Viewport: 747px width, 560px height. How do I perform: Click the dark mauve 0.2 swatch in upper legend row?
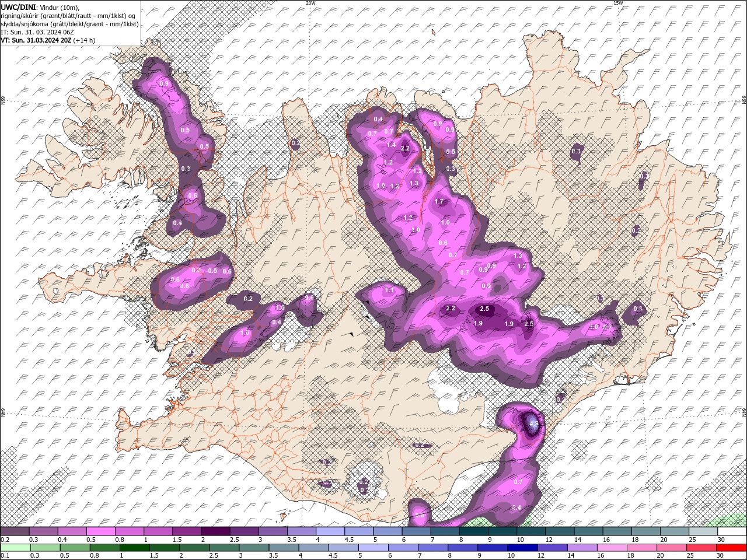pyautogui.click(x=15, y=531)
